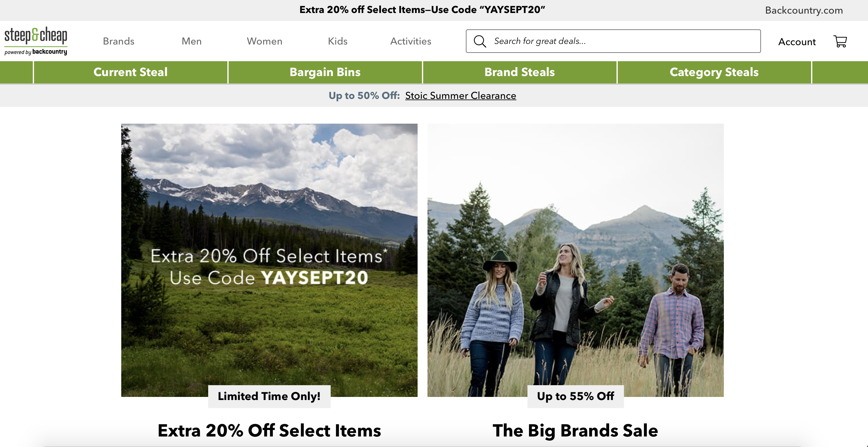Image resolution: width=868 pixels, height=447 pixels.
Task: Focus the 'Search for great deals' field
Action: [x=613, y=41]
